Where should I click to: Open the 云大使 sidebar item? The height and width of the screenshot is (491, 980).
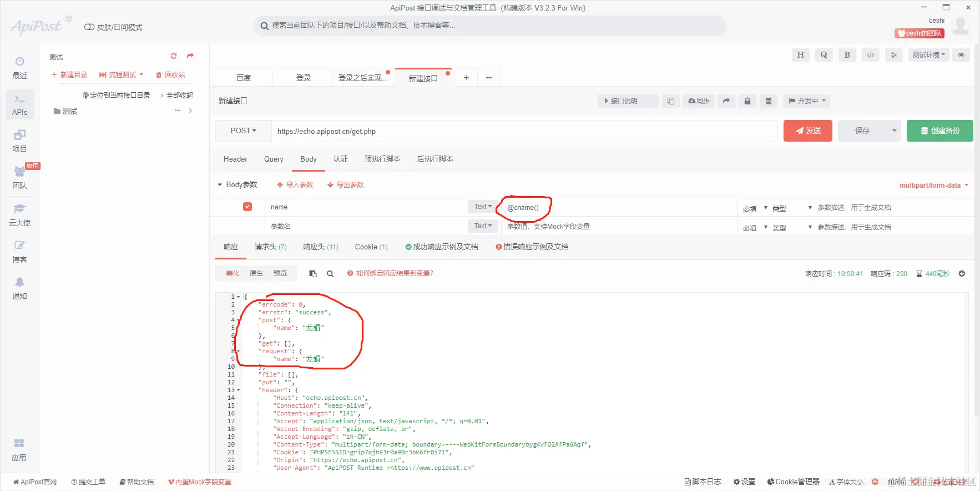[19, 215]
